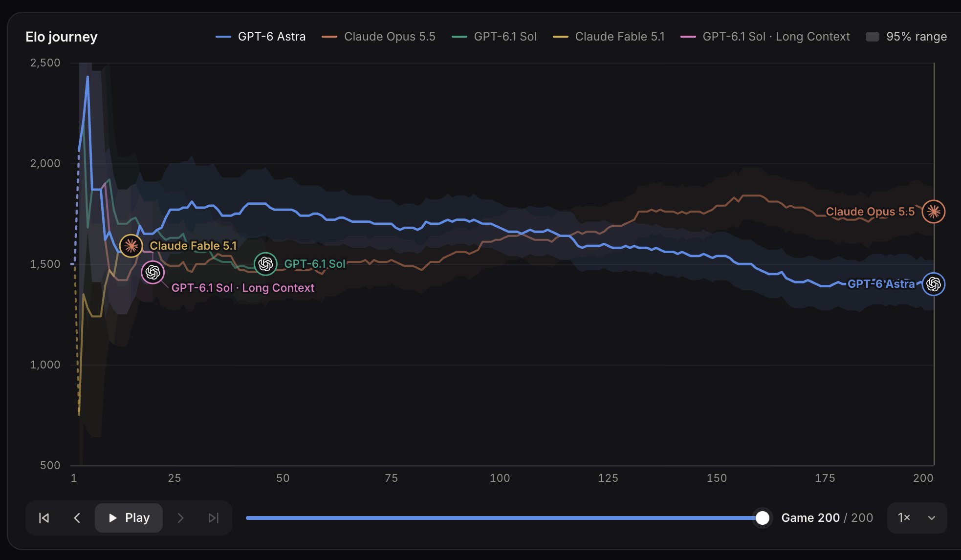The width and height of the screenshot is (961, 560).
Task: Toggle Claude Opus 5.5 series in the legend
Action: tap(378, 37)
